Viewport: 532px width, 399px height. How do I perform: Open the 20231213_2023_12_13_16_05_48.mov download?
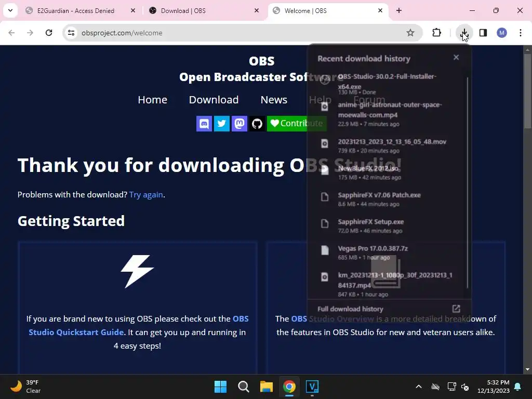pyautogui.click(x=388, y=145)
